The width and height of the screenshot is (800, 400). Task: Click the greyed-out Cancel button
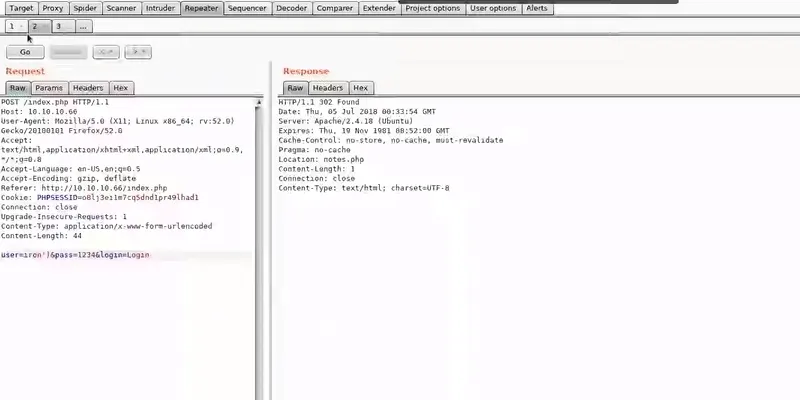[x=68, y=52]
